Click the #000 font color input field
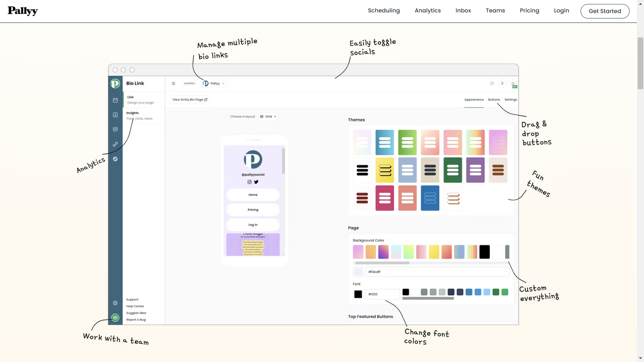The height and width of the screenshot is (362, 644). (383, 294)
